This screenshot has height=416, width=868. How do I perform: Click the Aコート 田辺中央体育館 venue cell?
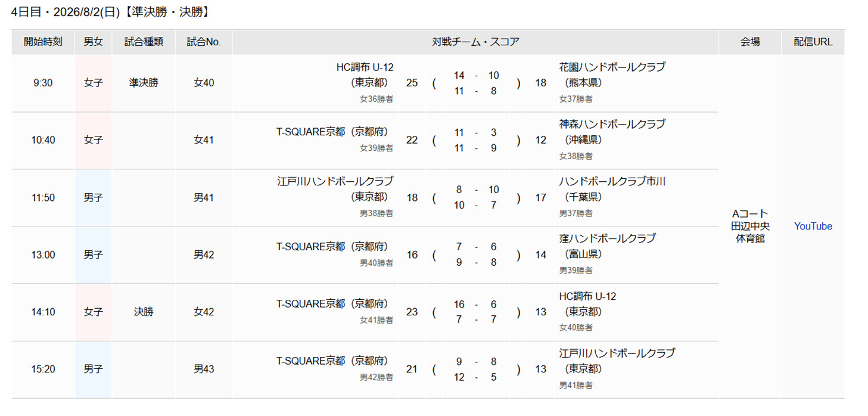click(750, 226)
